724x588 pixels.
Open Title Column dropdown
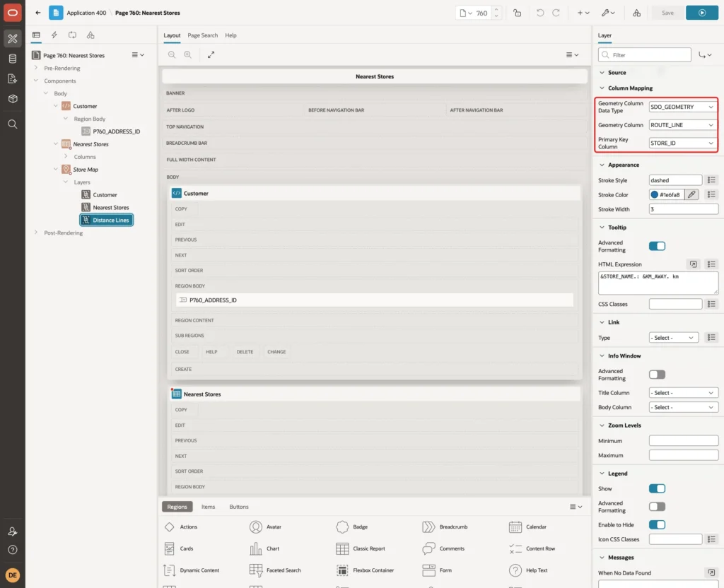click(x=684, y=393)
